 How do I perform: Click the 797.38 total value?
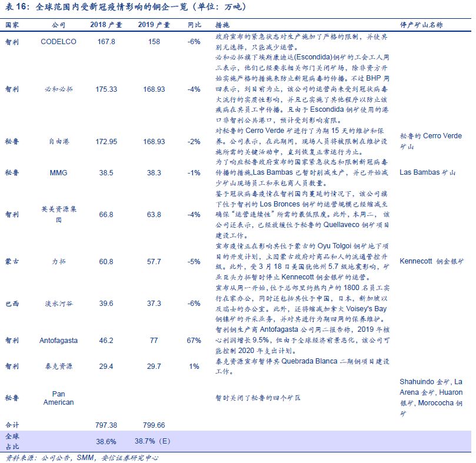[106, 425]
